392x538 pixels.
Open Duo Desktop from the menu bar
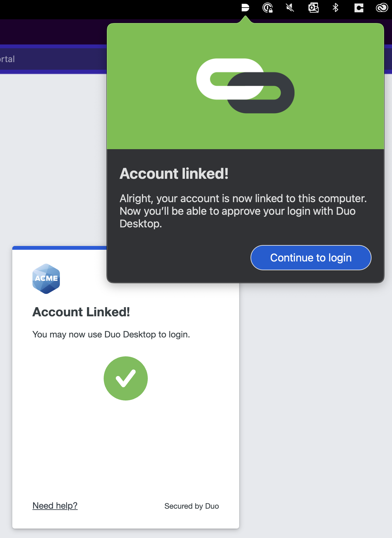(245, 8)
